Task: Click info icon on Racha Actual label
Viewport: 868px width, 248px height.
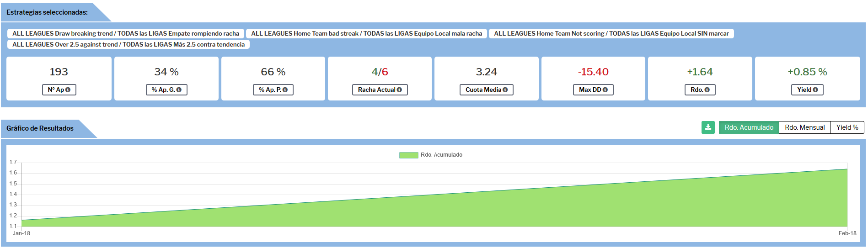Action: coord(399,90)
